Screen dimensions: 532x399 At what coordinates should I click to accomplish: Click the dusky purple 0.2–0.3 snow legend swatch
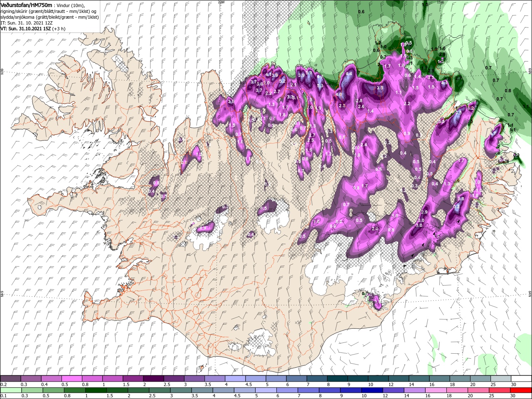point(10,379)
